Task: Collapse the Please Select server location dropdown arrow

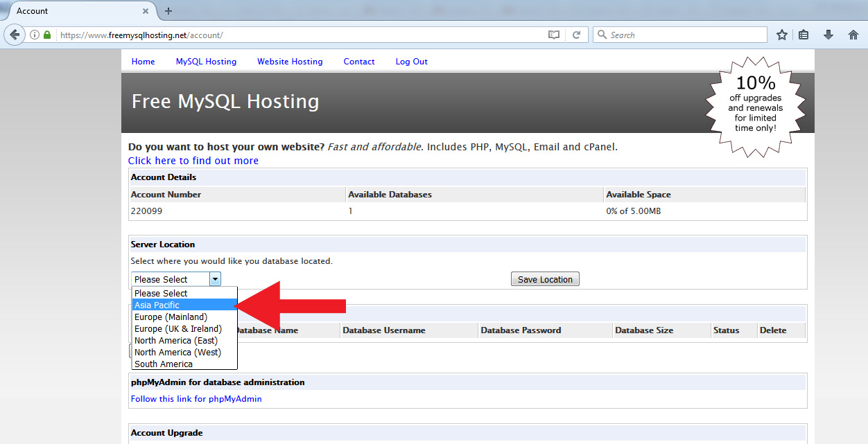Action: coord(215,279)
